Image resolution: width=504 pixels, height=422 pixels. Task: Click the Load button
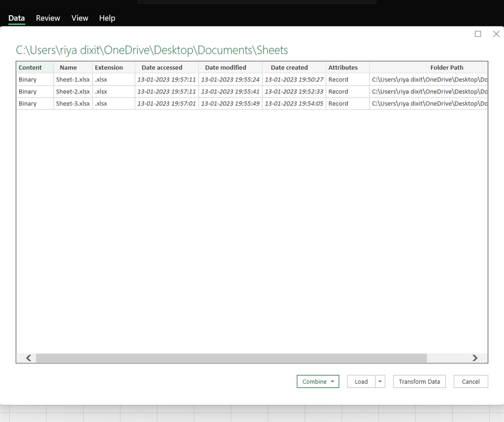coord(361,382)
